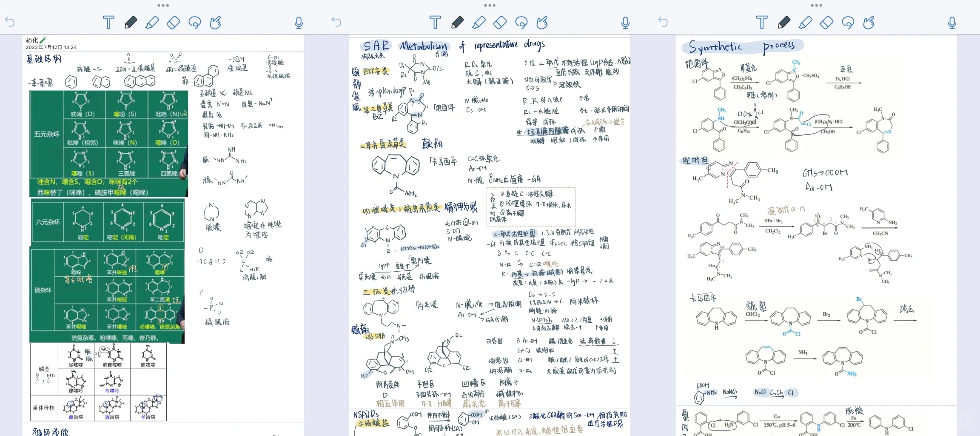The image size is (980, 436).
Task: Tap the handwritten "SAR" heading
Action: [376, 46]
